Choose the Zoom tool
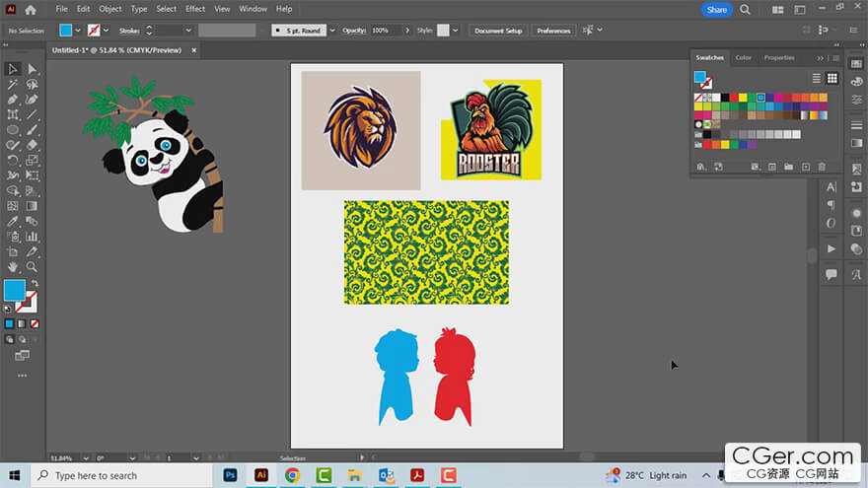The image size is (868, 488). (x=32, y=266)
